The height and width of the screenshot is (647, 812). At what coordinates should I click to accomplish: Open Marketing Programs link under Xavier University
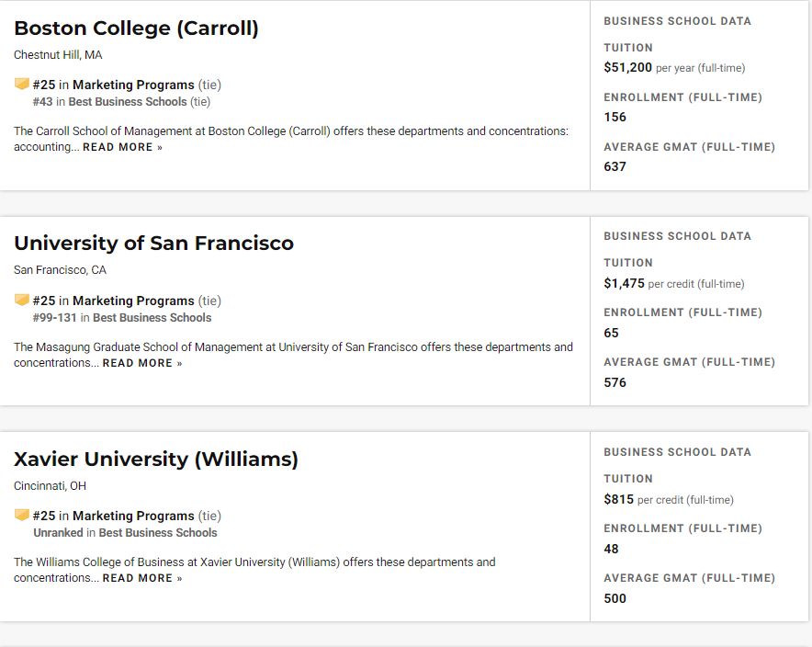(133, 516)
